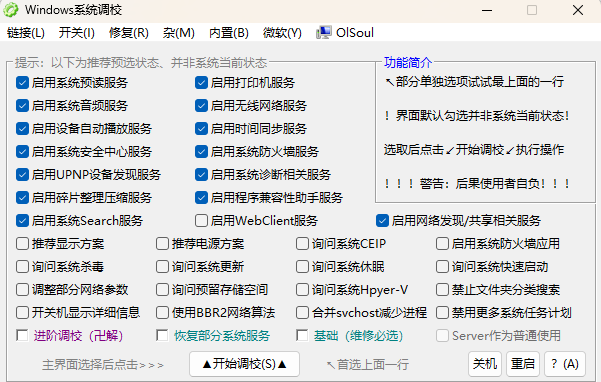Viewport: 601px width, 382px height.
Task: Toggle 启用系统诊断相关服务 checkbox
Action: tap(201, 175)
